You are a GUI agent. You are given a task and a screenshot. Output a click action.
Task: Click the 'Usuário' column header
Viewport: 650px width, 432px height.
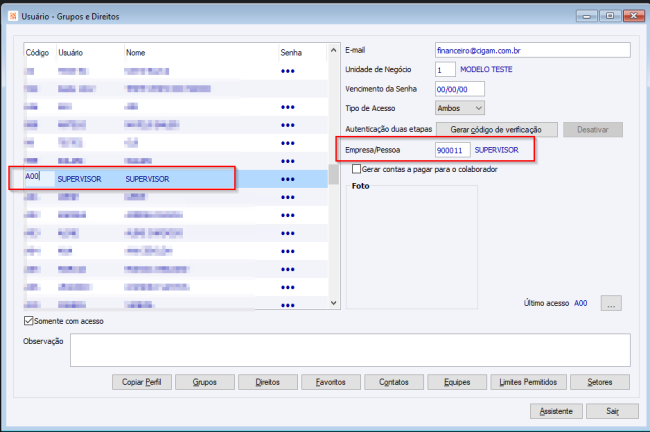(x=70, y=53)
